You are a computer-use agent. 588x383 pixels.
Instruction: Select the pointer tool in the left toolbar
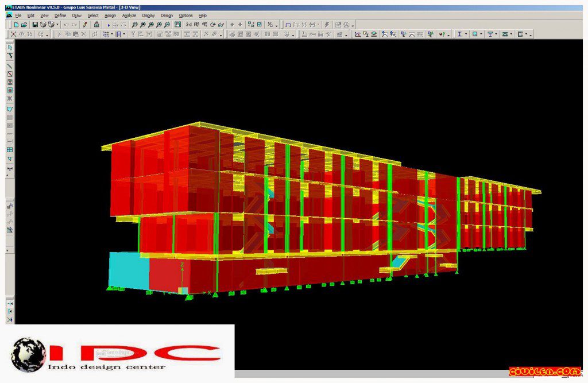(x=10, y=47)
